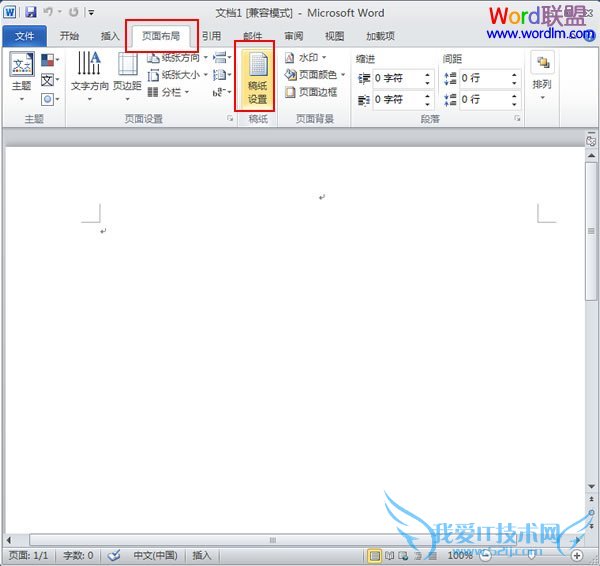
Task: Click the horizontal scrollbar left arrow
Action: pos(10,540)
